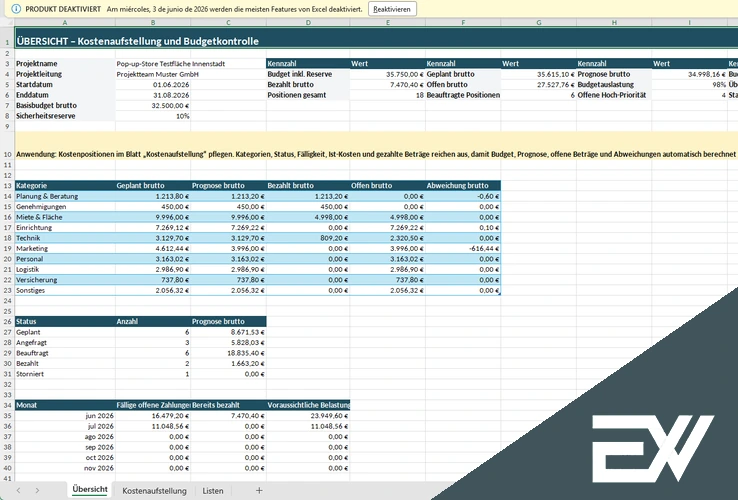
Task: Select column E header
Action: pyautogui.click(x=388, y=23)
